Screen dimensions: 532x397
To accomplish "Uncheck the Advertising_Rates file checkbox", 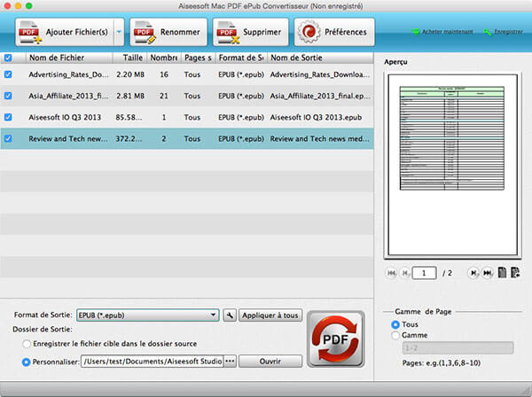I will pyautogui.click(x=8, y=75).
